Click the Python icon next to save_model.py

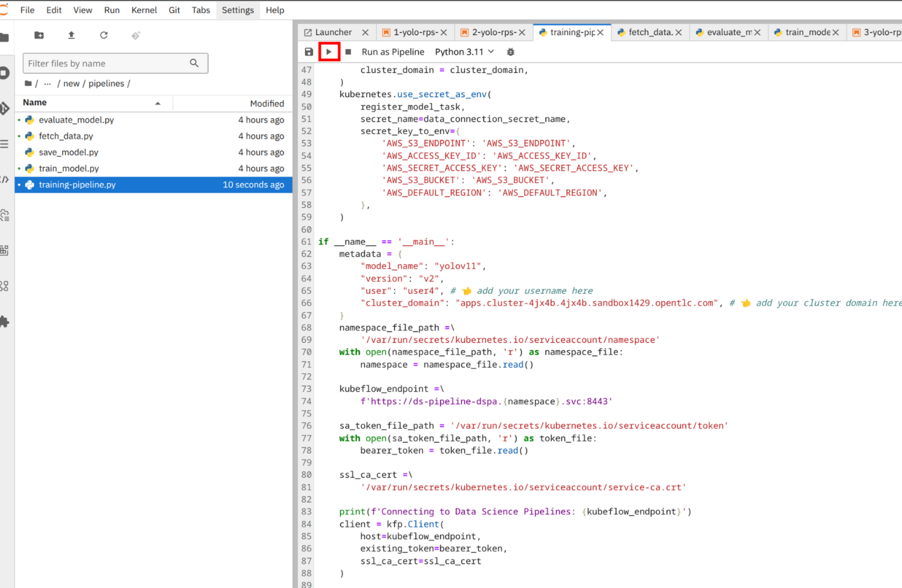tap(30, 152)
